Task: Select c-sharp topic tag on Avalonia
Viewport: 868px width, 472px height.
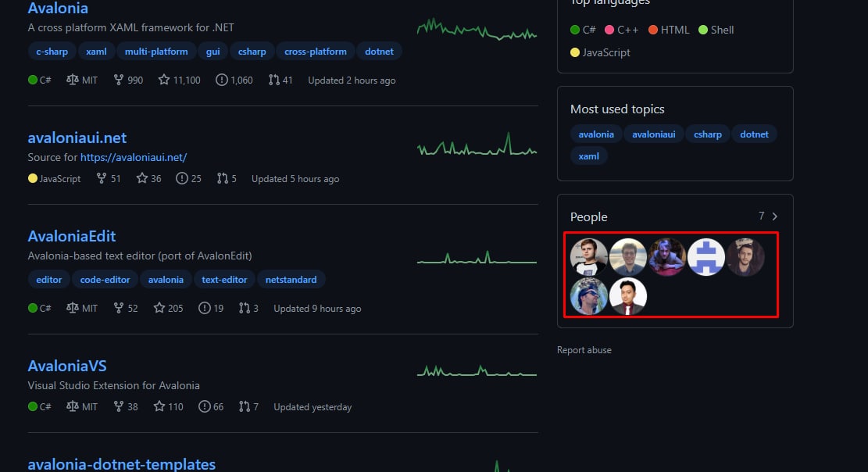Action: pos(52,52)
